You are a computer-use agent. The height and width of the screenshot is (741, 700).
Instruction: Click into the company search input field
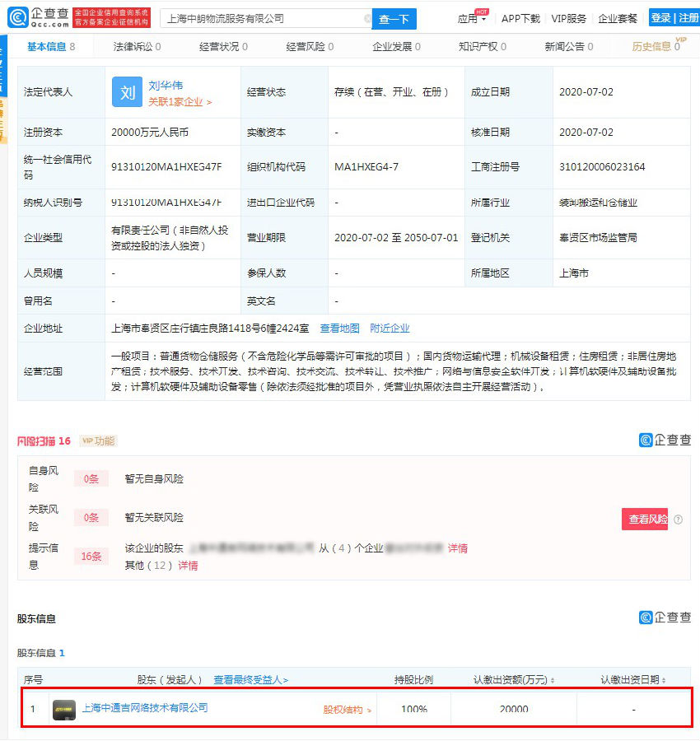point(264,18)
